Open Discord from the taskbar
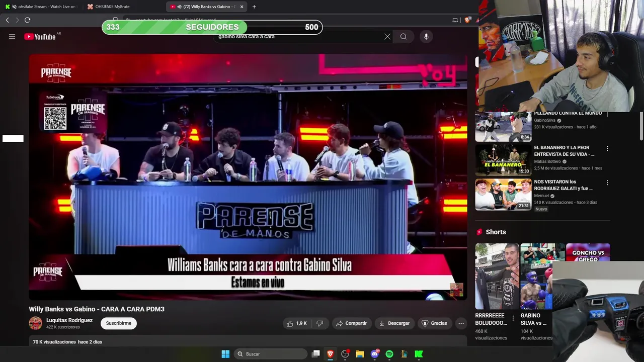 tap(374, 354)
